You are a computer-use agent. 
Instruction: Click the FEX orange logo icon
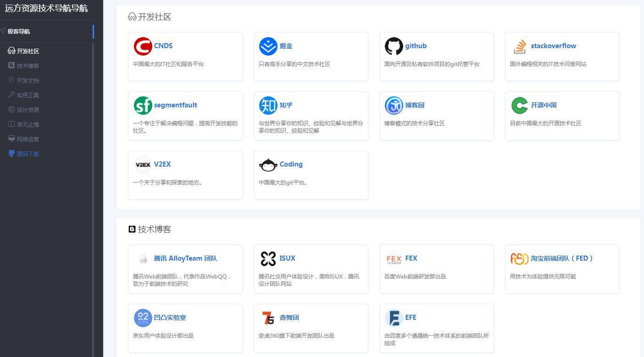(x=394, y=259)
